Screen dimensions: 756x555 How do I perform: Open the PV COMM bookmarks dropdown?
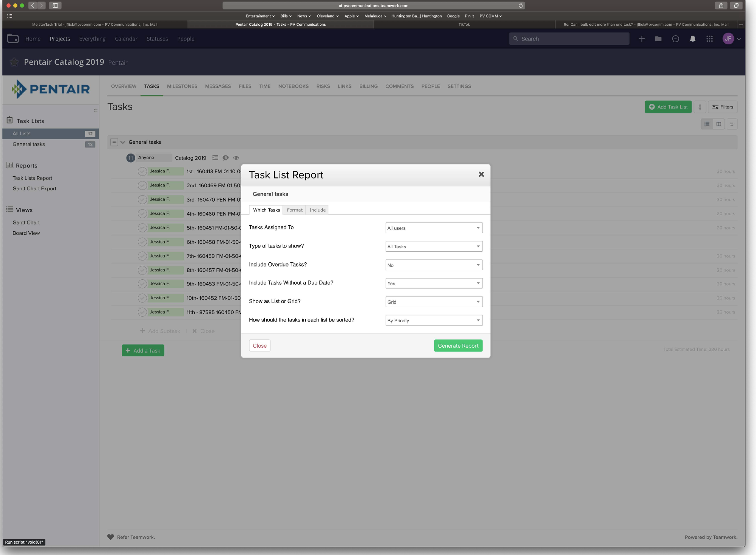point(490,16)
